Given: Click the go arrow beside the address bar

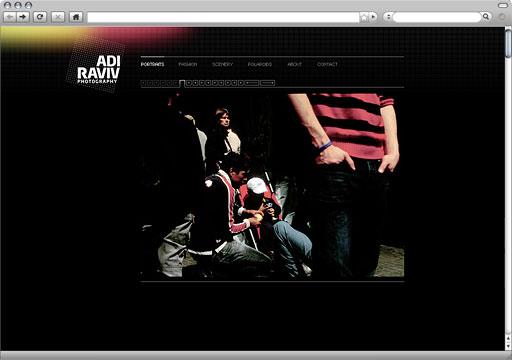Looking at the screenshot, I should (x=373, y=16).
